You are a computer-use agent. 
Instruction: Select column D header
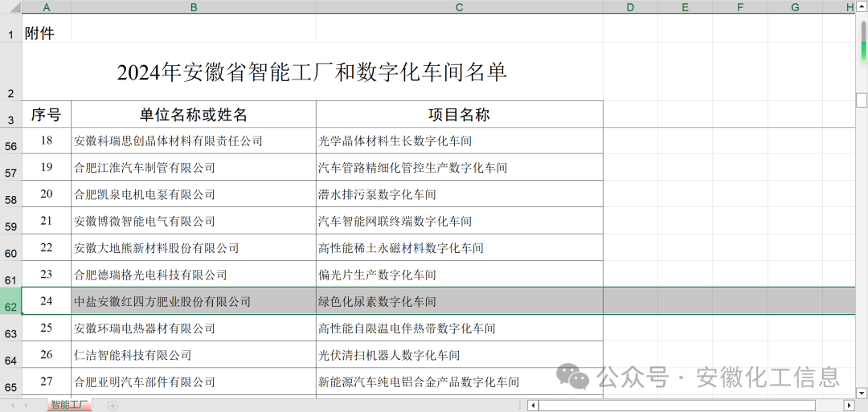click(x=631, y=6)
